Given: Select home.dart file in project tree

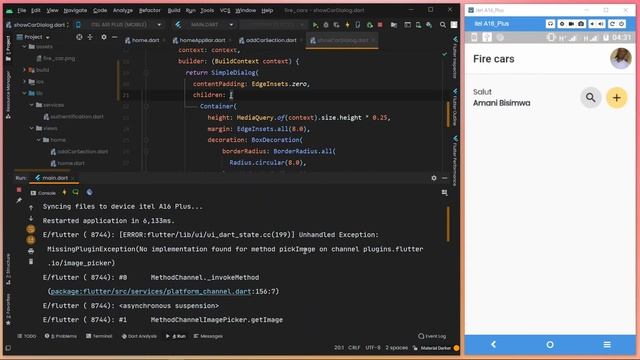Looking at the screenshot, I should coord(68,163).
